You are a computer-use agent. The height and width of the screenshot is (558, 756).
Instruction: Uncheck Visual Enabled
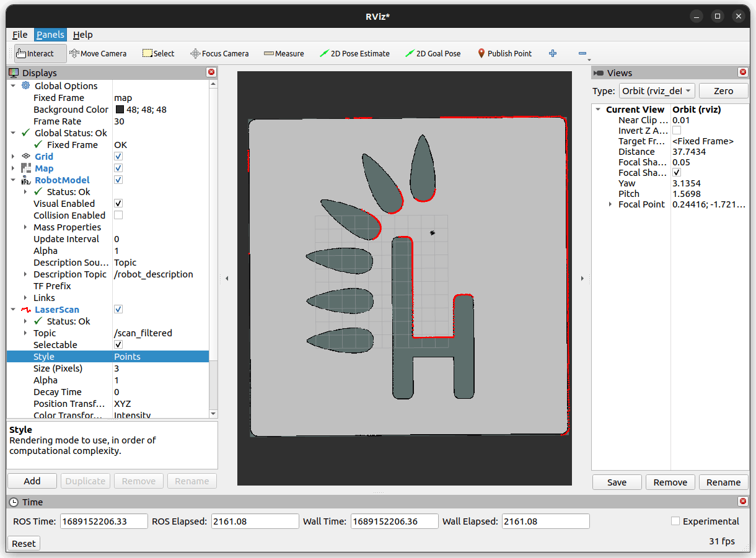(118, 204)
